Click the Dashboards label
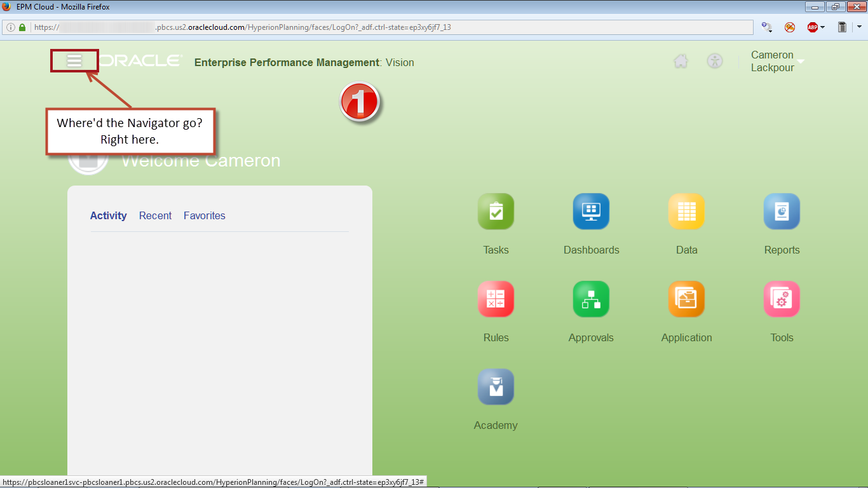Screen dimensions: 868x488 591,250
